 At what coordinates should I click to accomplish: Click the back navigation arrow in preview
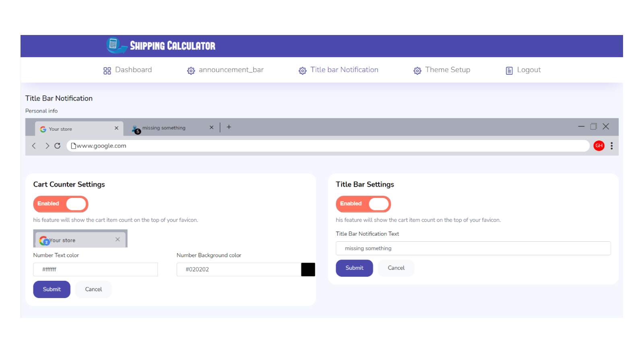click(34, 146)
